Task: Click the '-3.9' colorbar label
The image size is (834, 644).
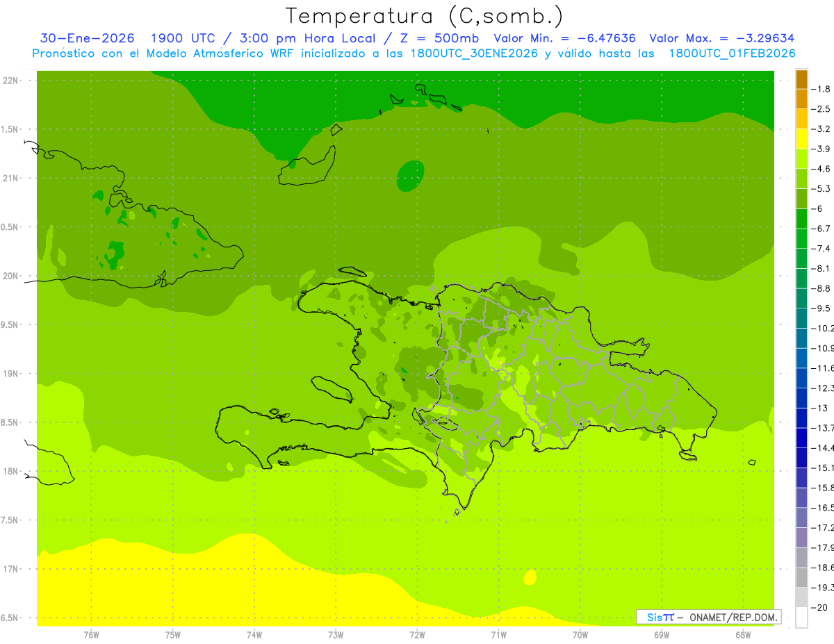Action: [821, 149]
